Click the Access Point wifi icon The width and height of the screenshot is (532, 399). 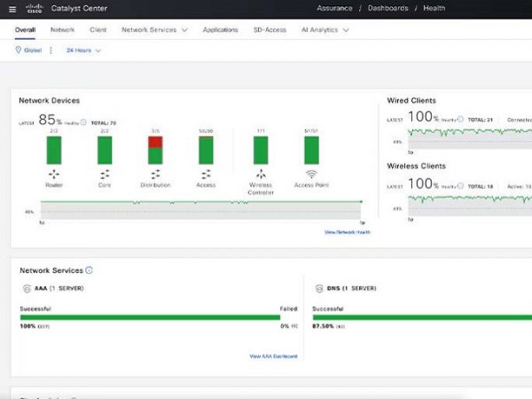tap(311, 174)
